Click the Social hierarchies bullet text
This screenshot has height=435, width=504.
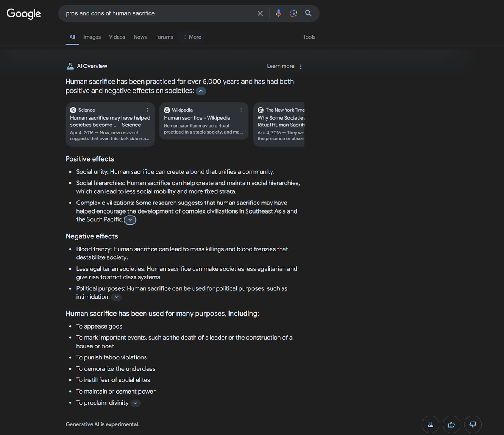tap(188, 187)
